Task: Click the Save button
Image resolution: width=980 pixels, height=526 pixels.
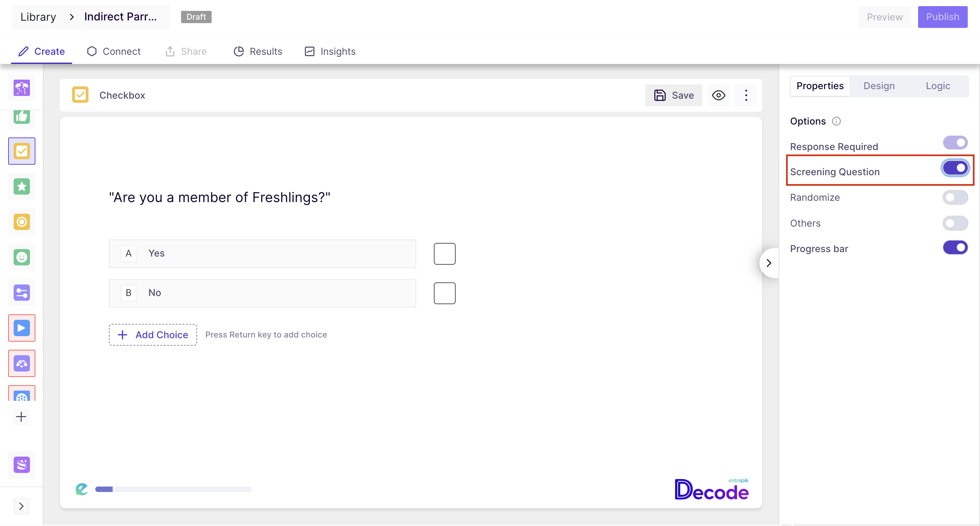Action: pyautogui.click(x=673, y=95)
